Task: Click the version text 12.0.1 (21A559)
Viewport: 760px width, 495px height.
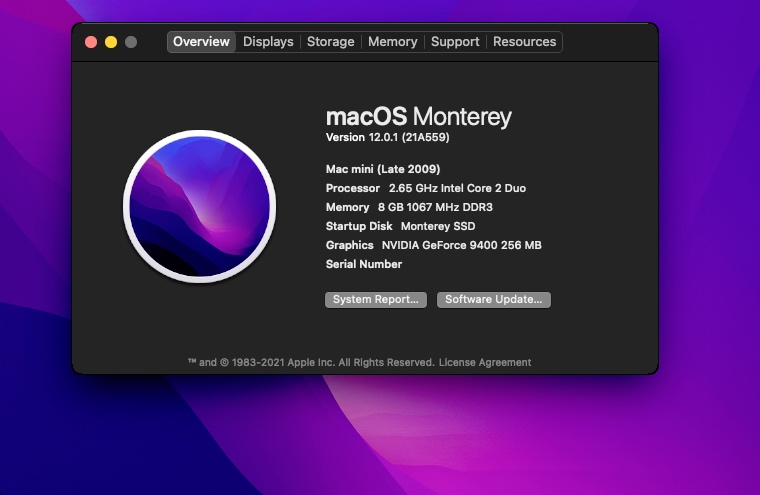Action: tap(409, 137)
